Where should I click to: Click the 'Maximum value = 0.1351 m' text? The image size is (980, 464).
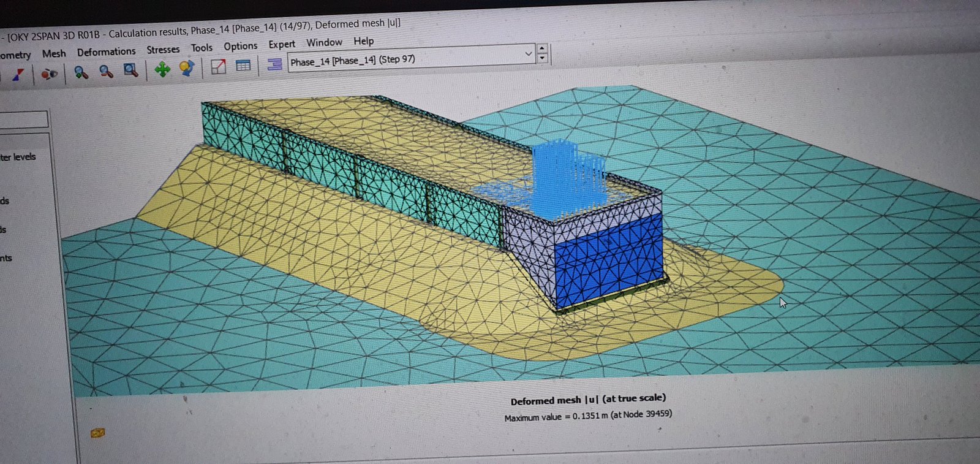(x=556, y=417)
